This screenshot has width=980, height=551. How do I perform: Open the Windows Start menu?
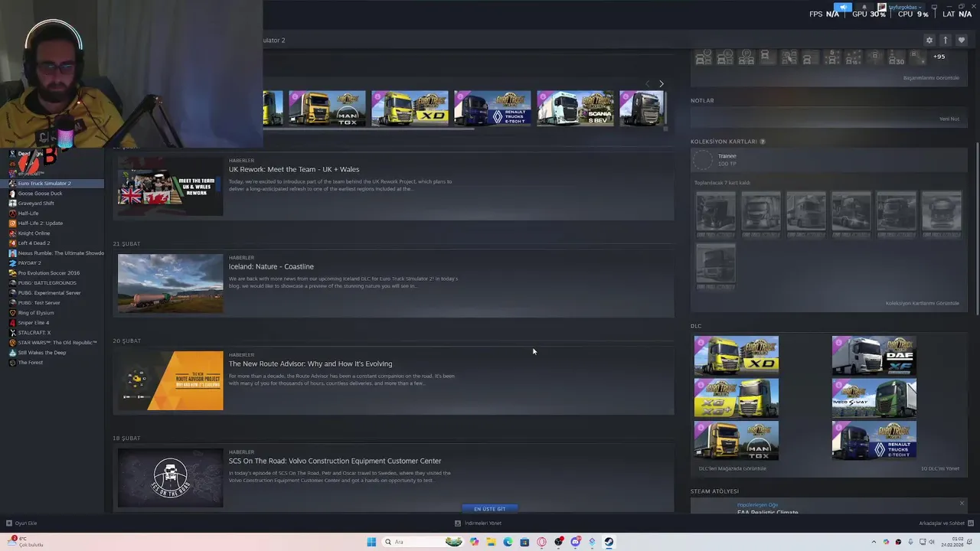click(x=371, y=542)
